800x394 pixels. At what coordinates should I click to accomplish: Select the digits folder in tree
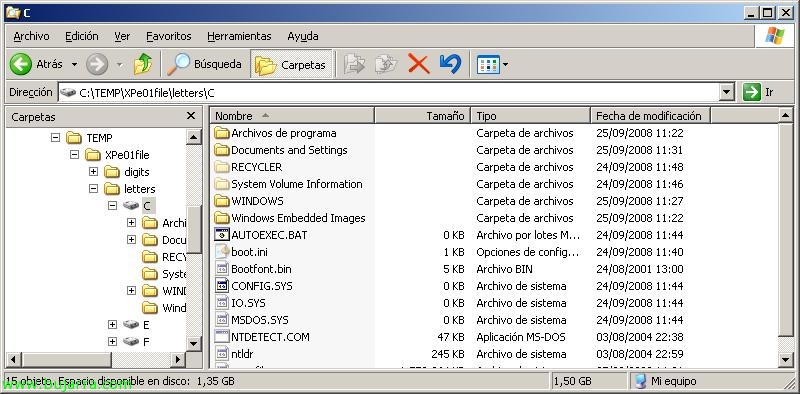[x=127, y=172]
